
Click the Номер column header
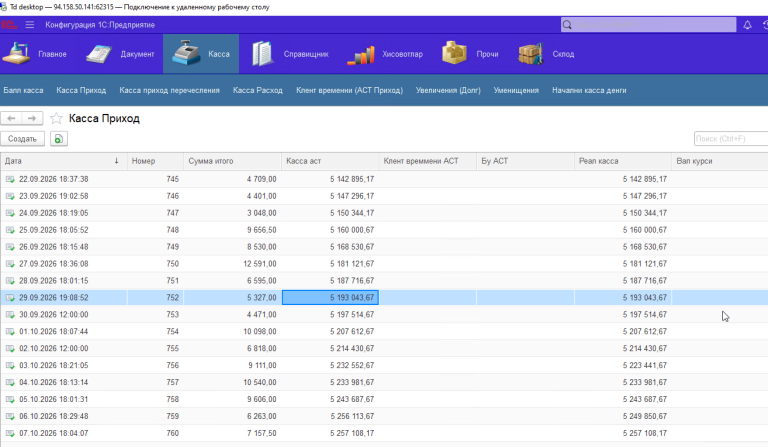[x=155, y=161]
